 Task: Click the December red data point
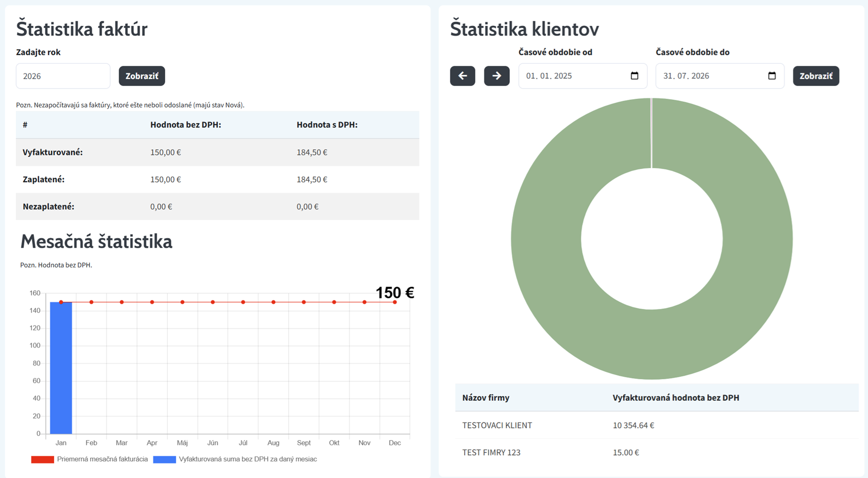tap(395, 302)
